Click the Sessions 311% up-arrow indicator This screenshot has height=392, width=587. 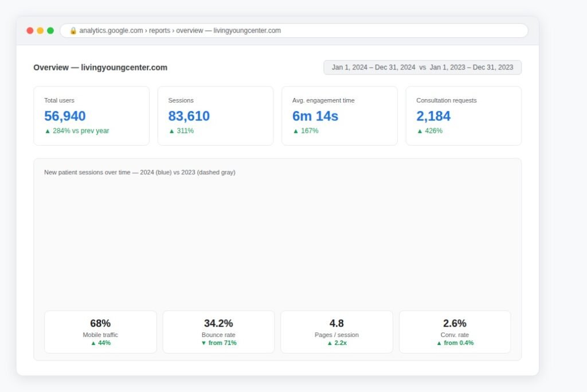tap(171, 131)
